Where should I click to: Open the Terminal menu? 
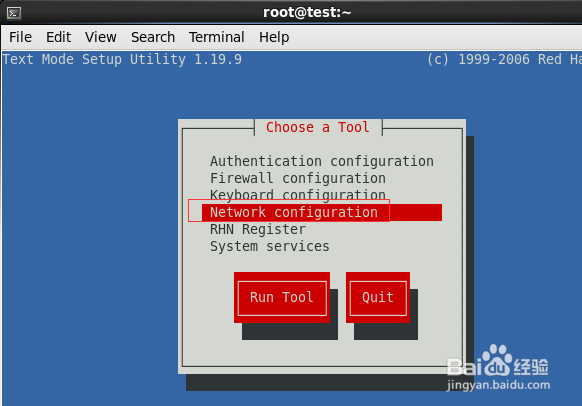217,37
